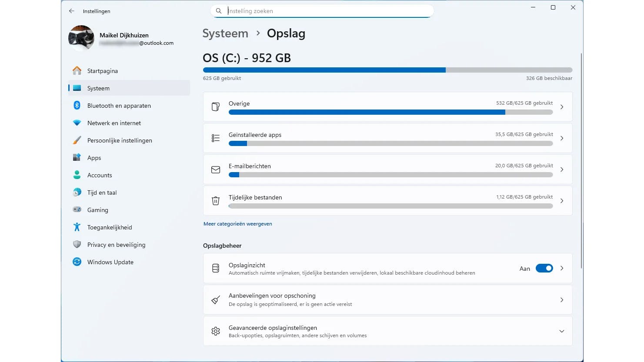Click the back arrow icon

click(72, 11)
